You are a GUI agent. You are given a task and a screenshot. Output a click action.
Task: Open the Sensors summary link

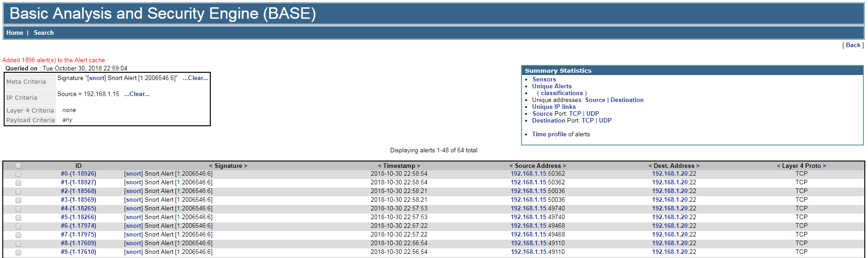[544, 79]
